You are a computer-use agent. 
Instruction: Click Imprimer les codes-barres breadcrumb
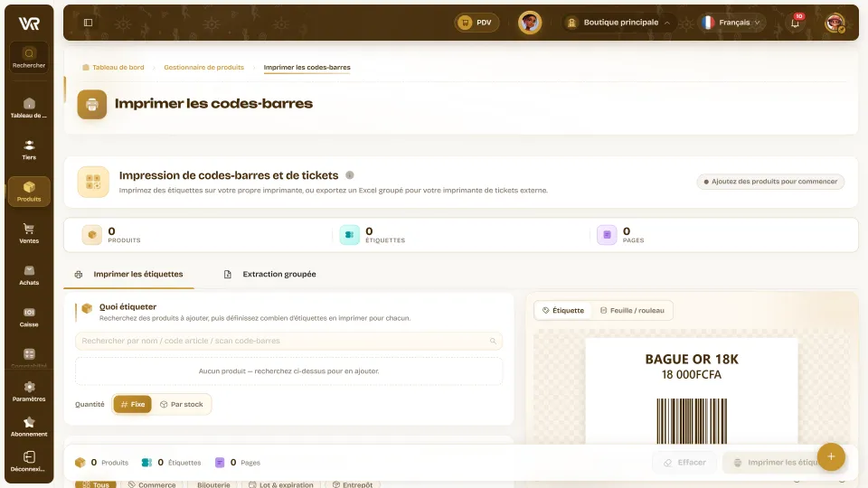pos(307,68)
